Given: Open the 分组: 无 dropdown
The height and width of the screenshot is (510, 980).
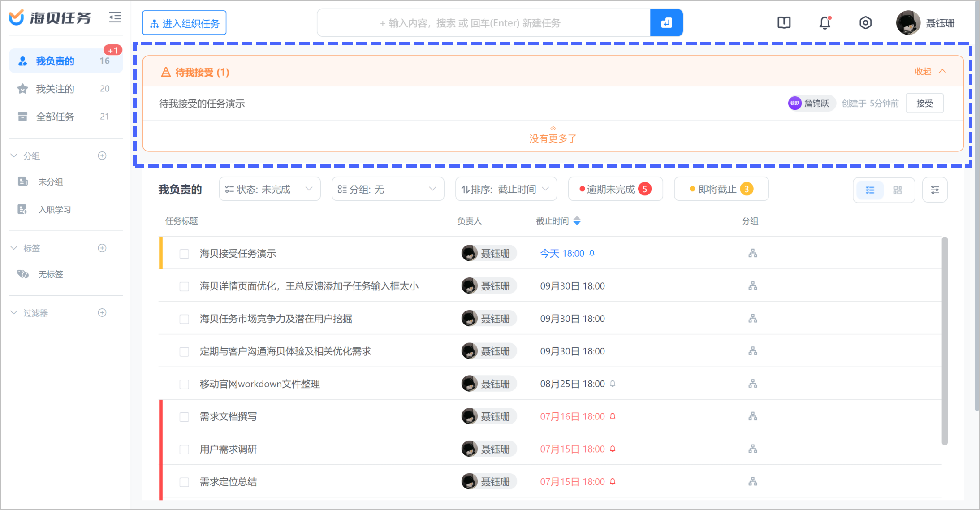Looking at the screenshot, I should tap(388, 189).
